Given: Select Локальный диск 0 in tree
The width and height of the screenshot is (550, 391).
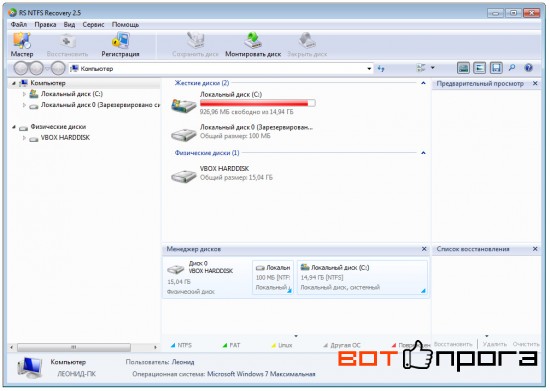Looking at the screenshot, I should click(x=100, y=105).
